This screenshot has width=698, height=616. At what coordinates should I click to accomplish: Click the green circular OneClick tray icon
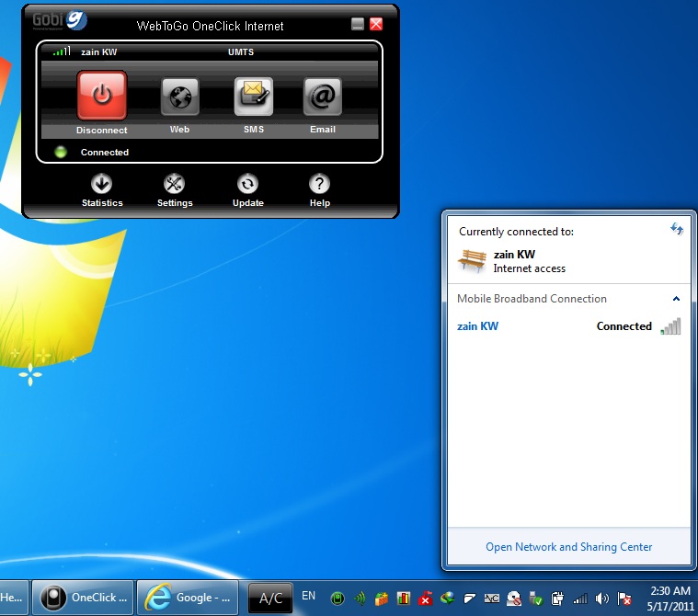(338, 599)
